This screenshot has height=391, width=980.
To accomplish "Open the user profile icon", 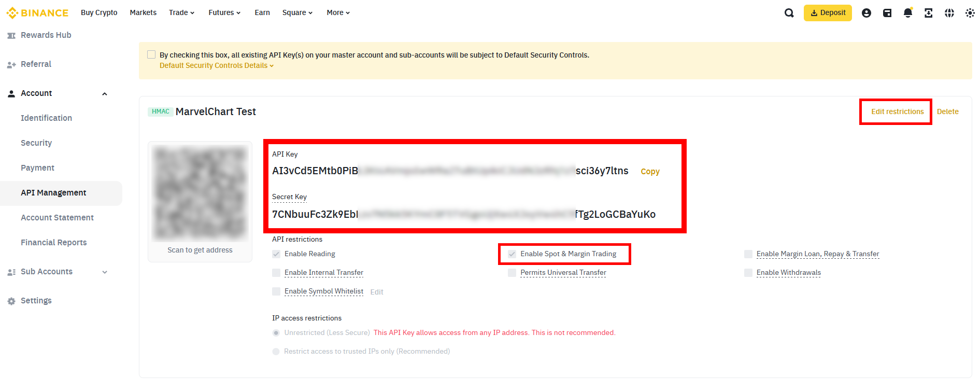I will click(x=866, y=13).
